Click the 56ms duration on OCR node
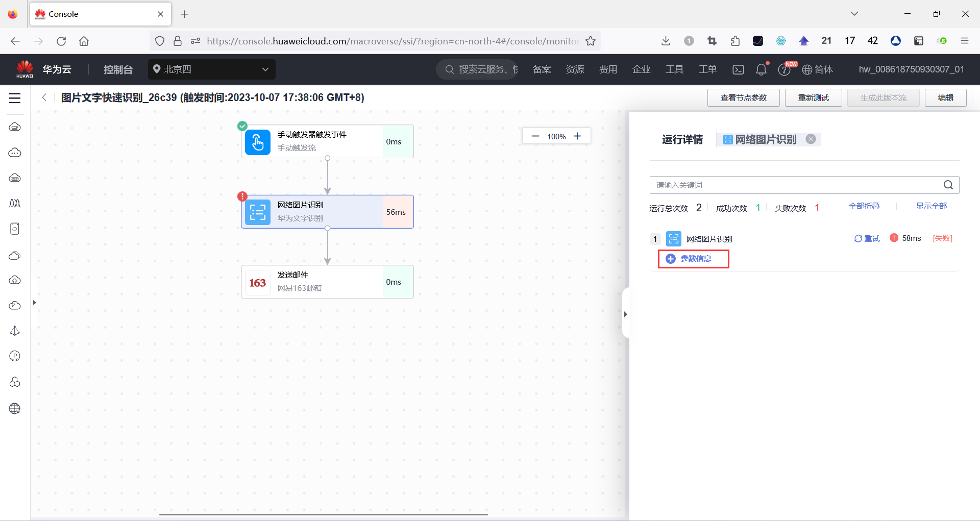 [x=396, y=212]
